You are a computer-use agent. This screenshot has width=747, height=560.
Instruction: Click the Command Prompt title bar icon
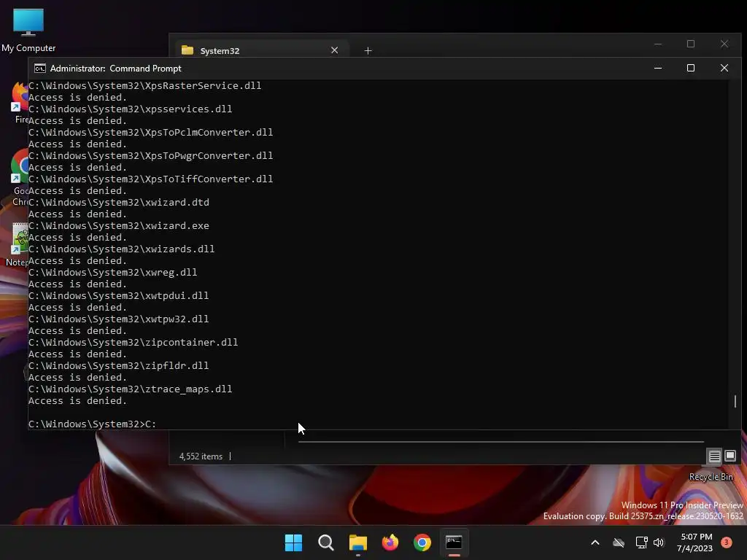tap(40, 69)
